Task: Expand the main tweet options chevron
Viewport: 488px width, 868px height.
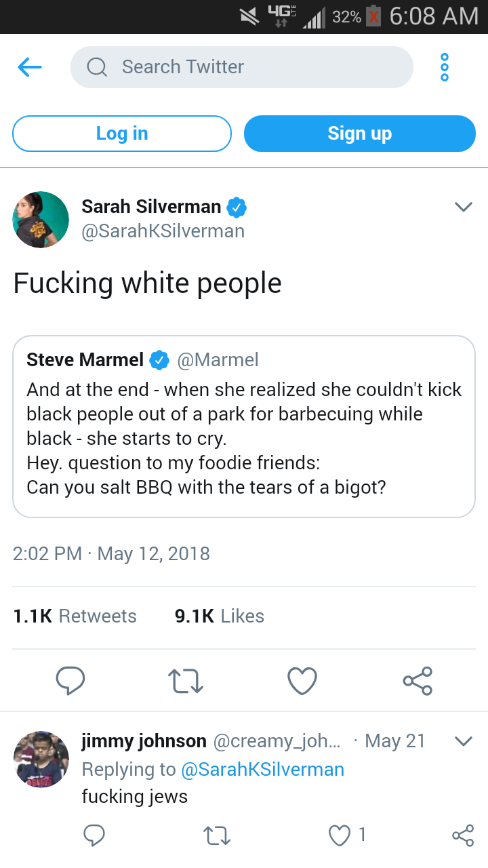Action: (463, 207)
